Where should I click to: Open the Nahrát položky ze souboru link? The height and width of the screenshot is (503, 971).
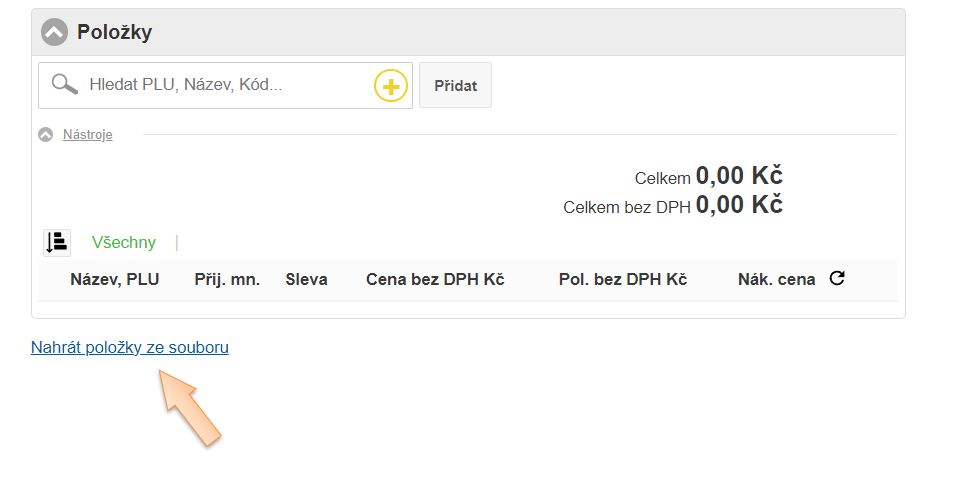point(130,348)
